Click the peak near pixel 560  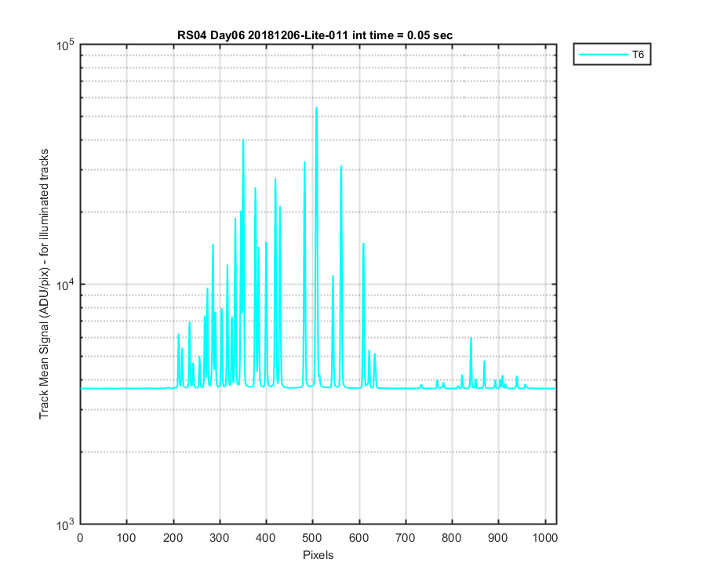coord(341,166)
